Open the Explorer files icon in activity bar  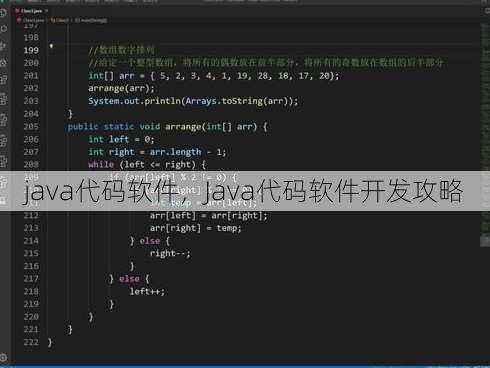coord(3,13)
